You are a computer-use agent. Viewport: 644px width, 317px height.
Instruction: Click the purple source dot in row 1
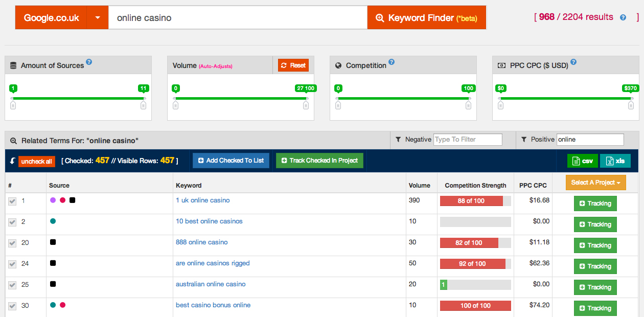pyautogui.click(x=53, y=200)
